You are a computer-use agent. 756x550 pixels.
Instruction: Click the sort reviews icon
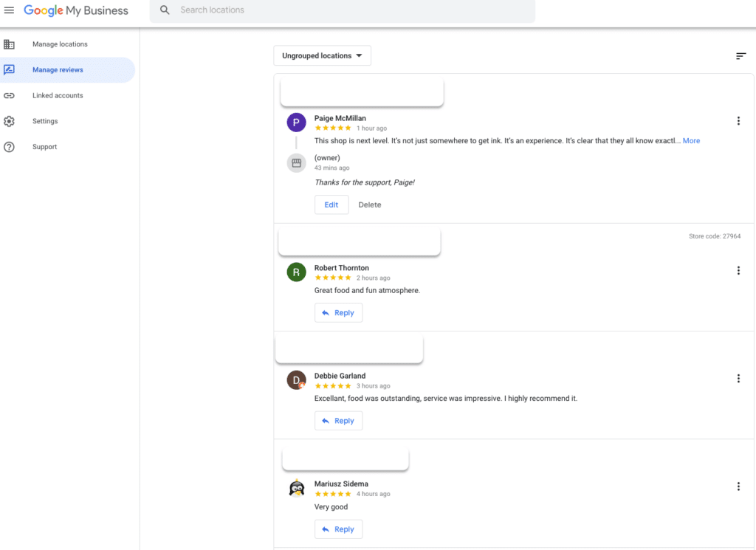740,55
